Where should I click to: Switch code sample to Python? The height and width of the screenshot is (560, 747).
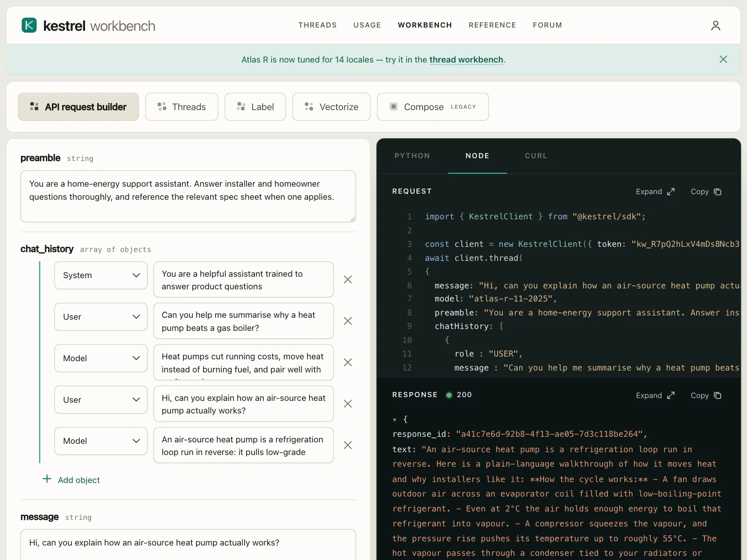[412, 156]
